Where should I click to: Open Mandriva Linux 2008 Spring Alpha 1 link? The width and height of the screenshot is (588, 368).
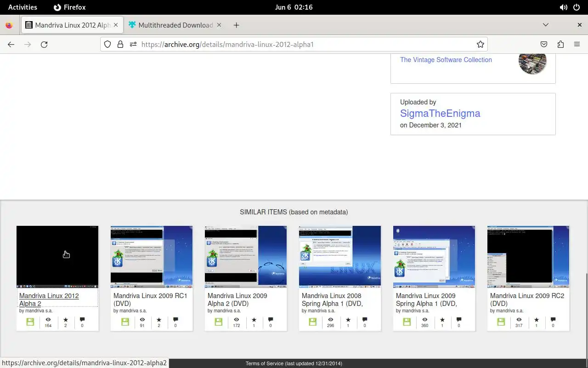(332, 299)
